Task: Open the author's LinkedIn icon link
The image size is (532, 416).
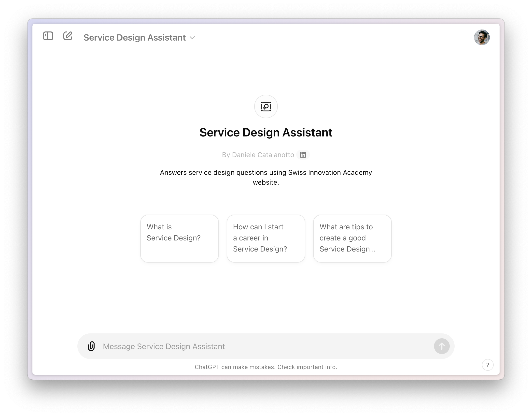Action: pyautogui.click(x=303, y=155)
